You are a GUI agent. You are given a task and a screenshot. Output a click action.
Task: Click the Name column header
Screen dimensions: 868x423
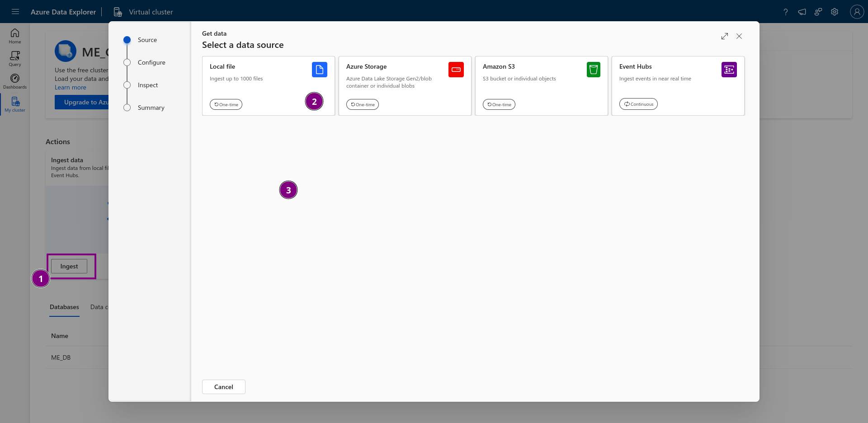point(60,336)
